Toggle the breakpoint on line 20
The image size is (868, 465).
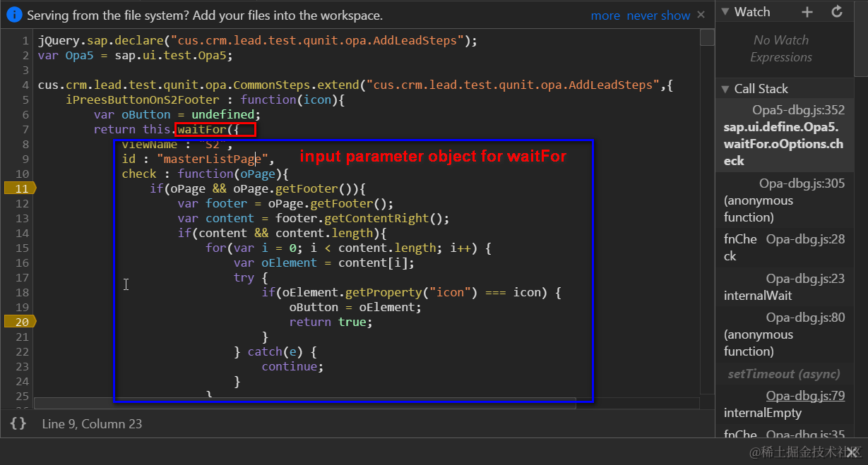point(21,321)
